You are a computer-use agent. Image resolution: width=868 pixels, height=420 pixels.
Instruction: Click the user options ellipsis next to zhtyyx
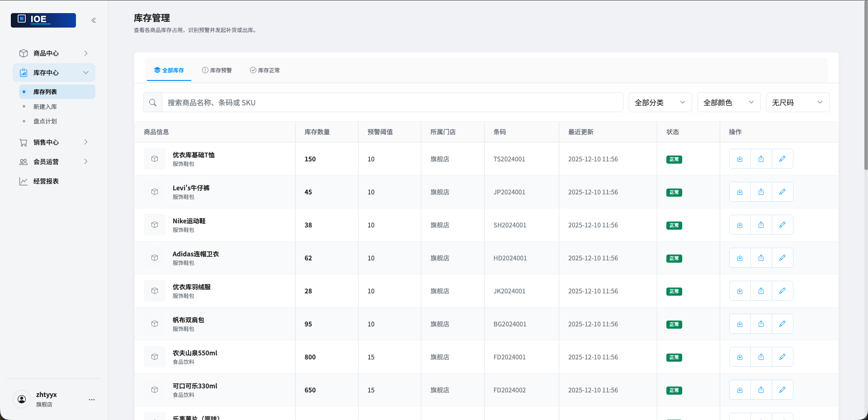[92, 400]
